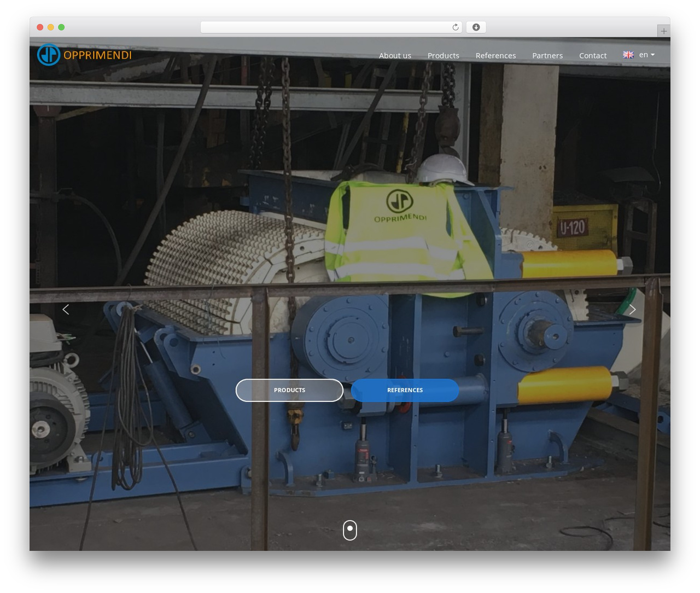This screenshot has height=593, width=700.
Task: Close the browser window with red button
Action: click(x=40, y=27)
